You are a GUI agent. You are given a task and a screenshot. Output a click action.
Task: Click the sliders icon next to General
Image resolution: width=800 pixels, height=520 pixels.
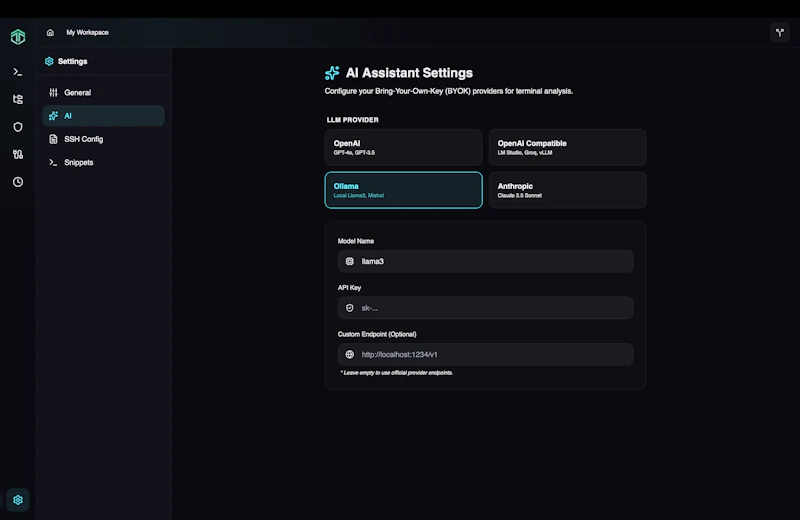click(x=53, y=92)
